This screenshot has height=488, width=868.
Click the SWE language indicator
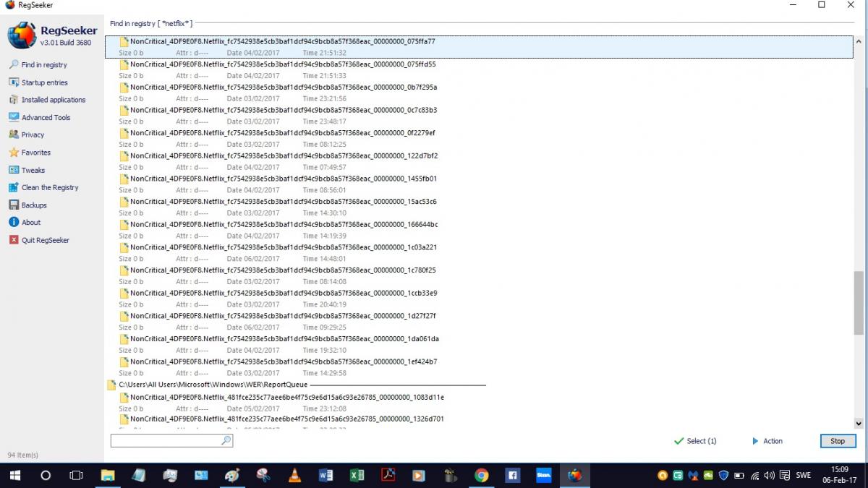(803, 476)
